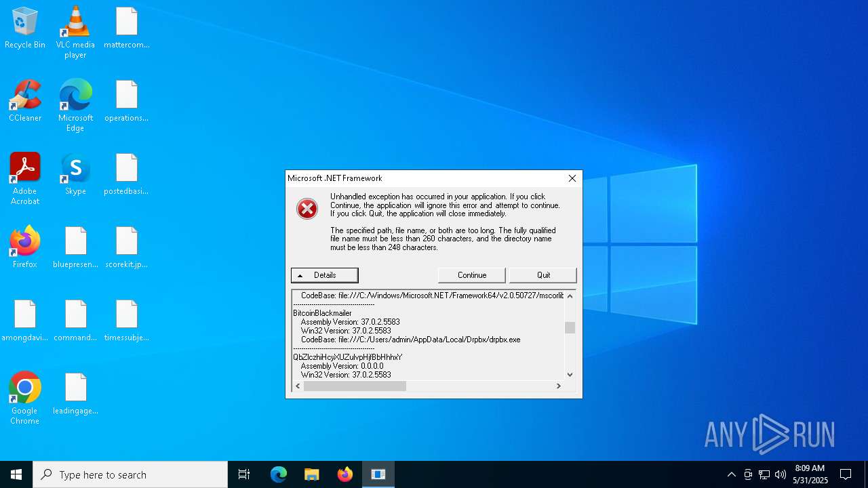Viewport: 868px width, 488px height.
Task: Select the leadingage... file icon
Action: (x=75, y=394)
